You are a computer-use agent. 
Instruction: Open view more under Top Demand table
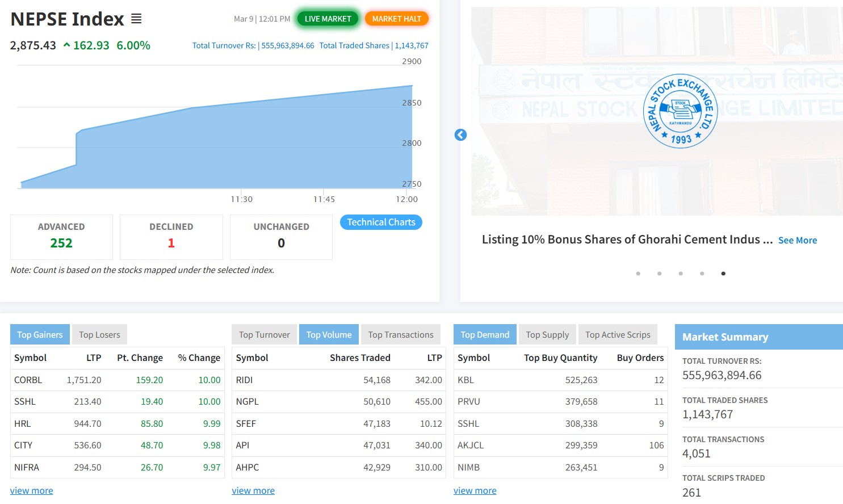click(x=475, y=491)
